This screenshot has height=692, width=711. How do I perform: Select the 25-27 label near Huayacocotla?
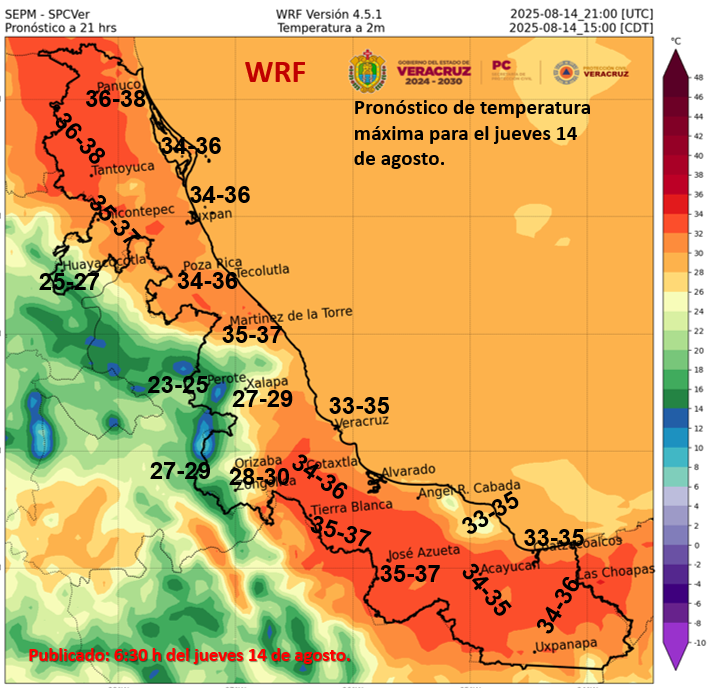coord(69,282)
